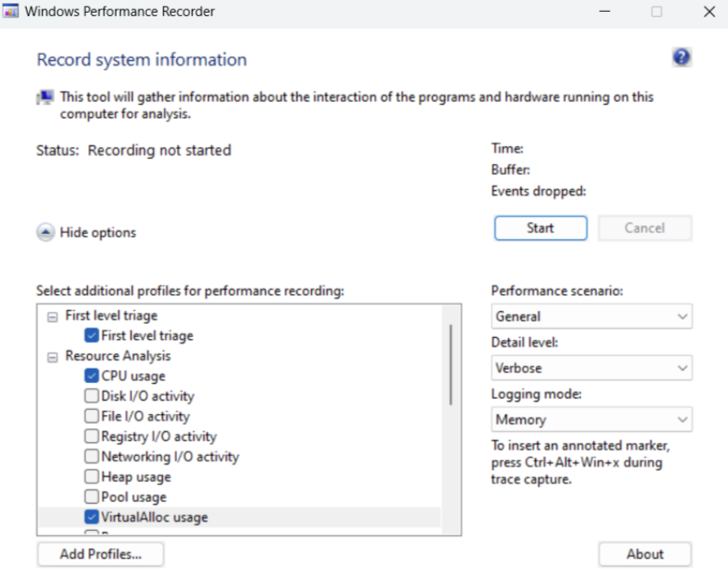
Task: Click the "Buffer:" label
Action: click(x=511, y=170)
